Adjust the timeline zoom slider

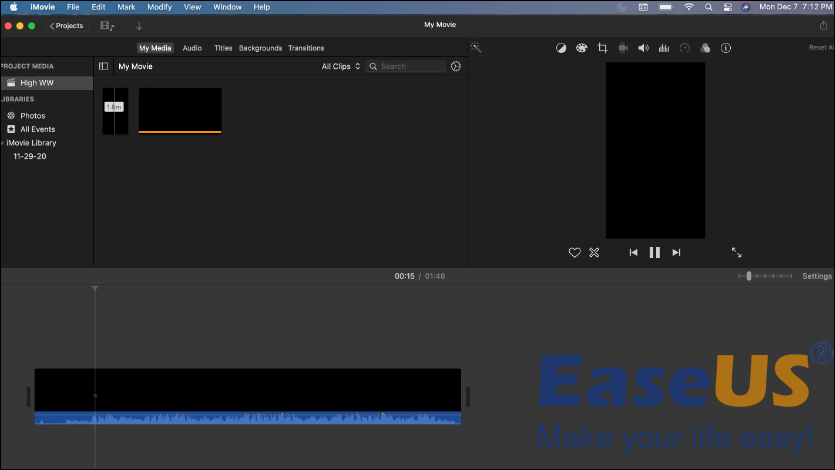749,276
